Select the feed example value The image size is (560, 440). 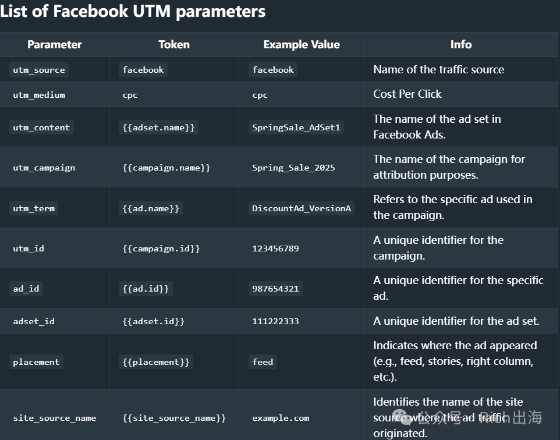tap(262, 362)
